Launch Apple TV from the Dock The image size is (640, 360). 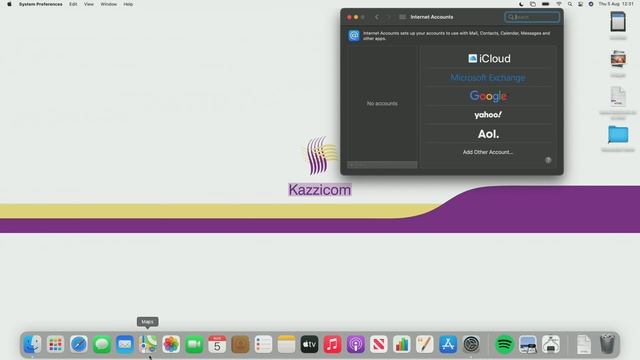(x=309, y=344)
